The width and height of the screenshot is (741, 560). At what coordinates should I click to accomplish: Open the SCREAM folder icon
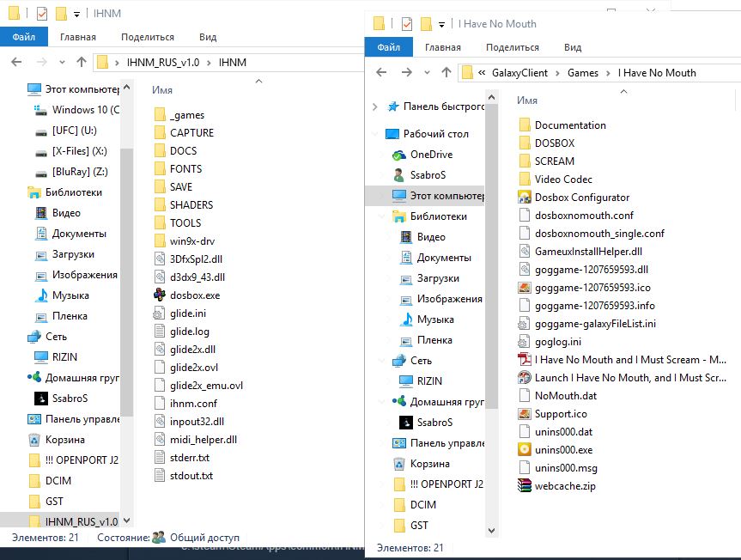coord(525,161)
